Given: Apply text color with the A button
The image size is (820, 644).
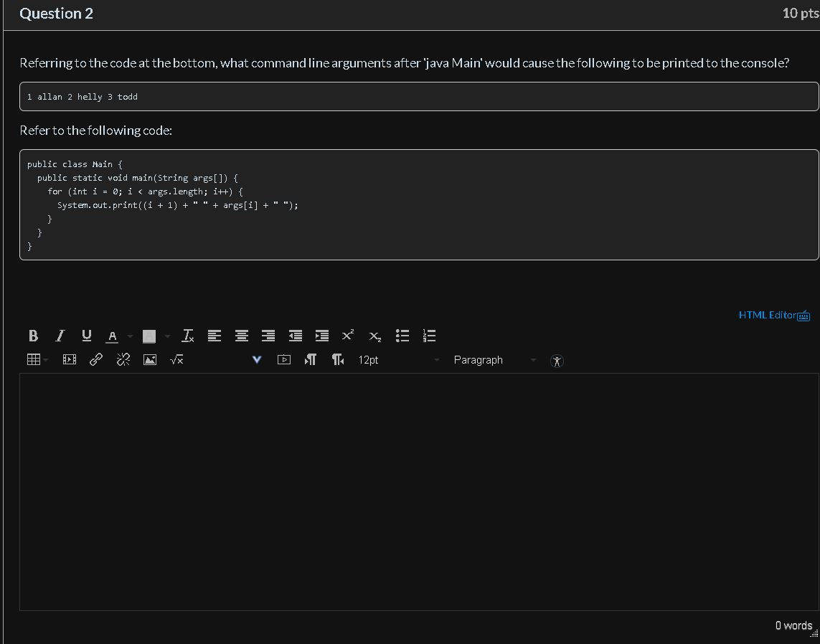Looking at the screenshot, I should (112, 336).
